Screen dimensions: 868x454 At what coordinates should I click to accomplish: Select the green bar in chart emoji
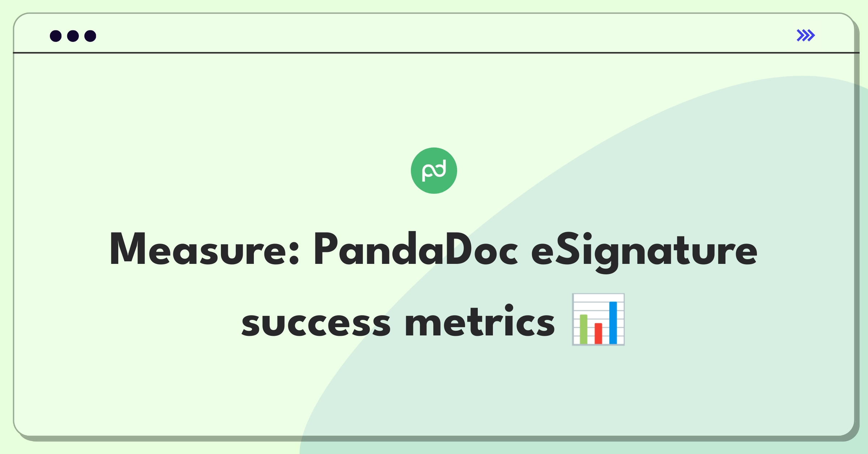click(x=584, y=329)
